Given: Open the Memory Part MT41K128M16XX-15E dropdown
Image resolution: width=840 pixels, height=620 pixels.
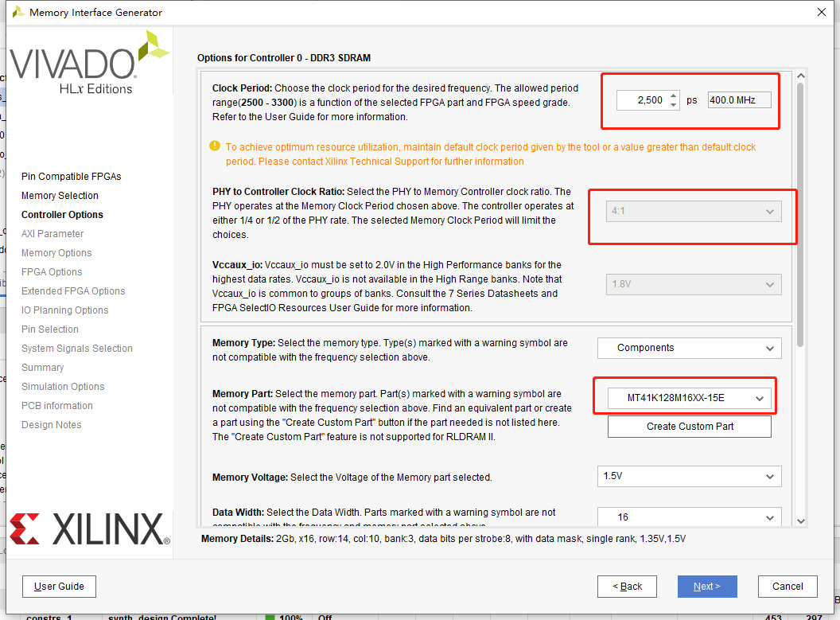Looking at the screenshot, I should pos(690,398).
